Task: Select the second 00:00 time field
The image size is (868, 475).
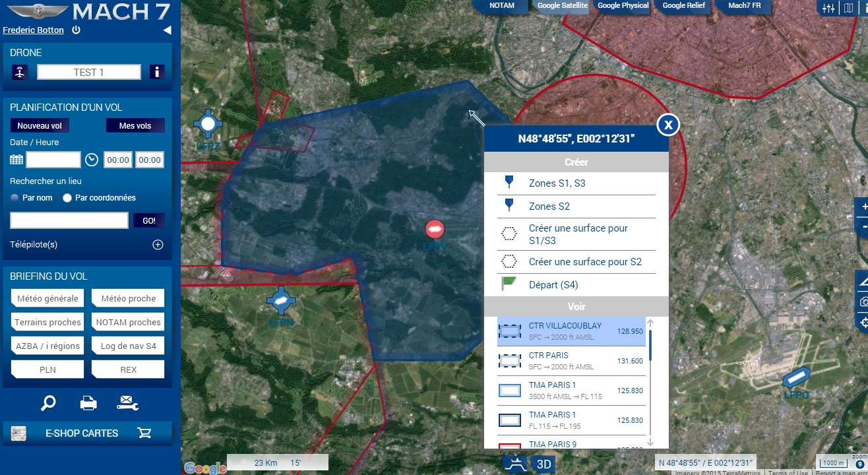Action: point(150,160)
